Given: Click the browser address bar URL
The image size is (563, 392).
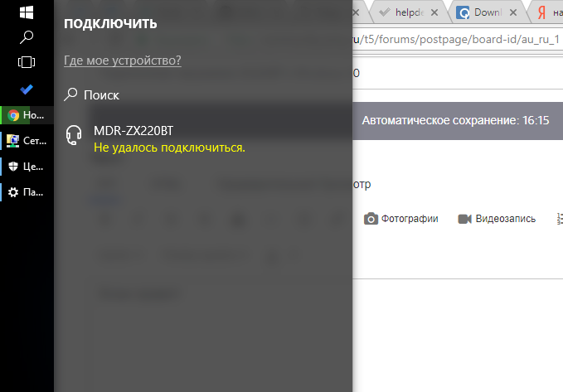Looking at the screenshot, I should click(456, 39).
